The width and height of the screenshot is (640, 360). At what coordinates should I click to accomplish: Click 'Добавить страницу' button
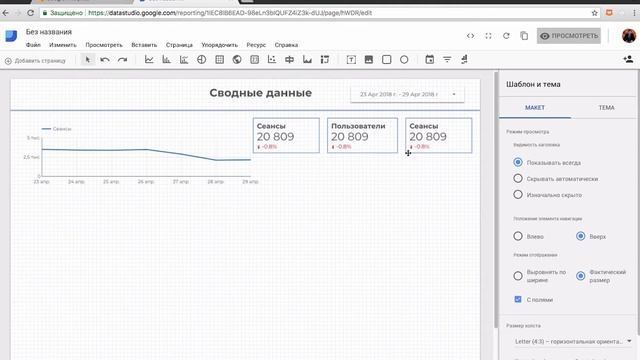(35, 61)
